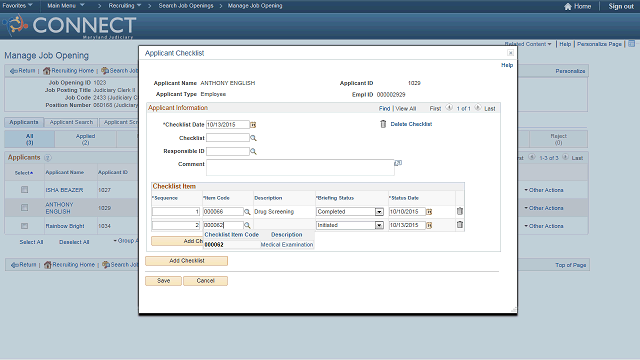Open calendar for status date 10/10/2015
The width and height of the screenshot is (640, 360).
[429, 212]
